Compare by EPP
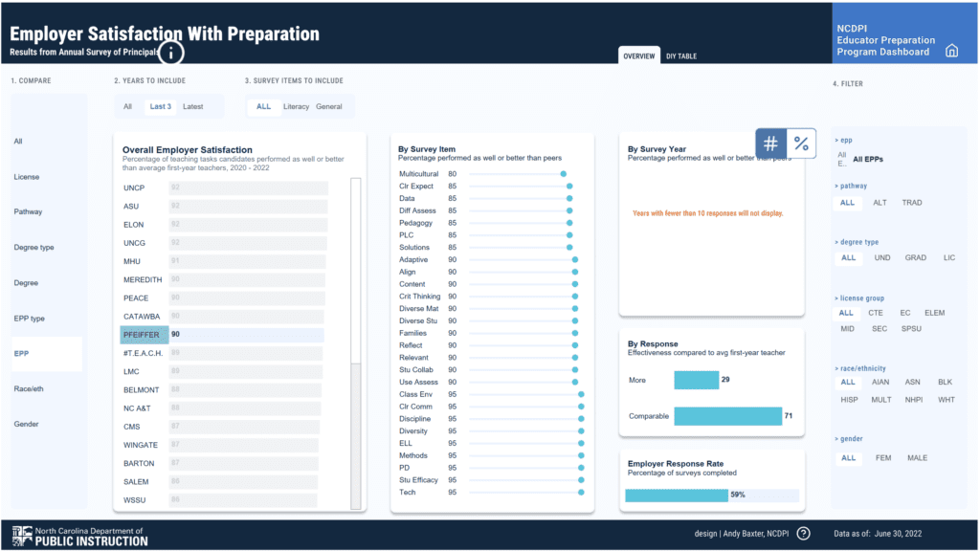Viewport: 980px width, 551px height. (47, 354)
